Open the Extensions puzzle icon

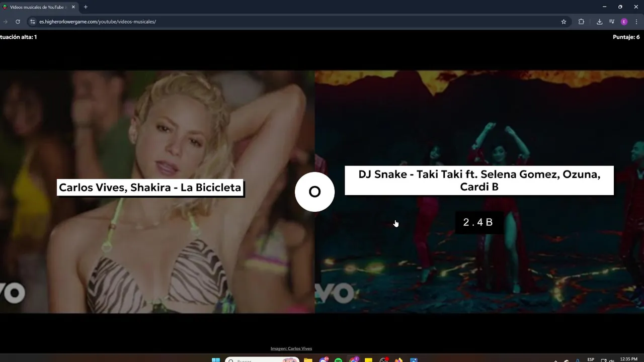click(581, 22)
